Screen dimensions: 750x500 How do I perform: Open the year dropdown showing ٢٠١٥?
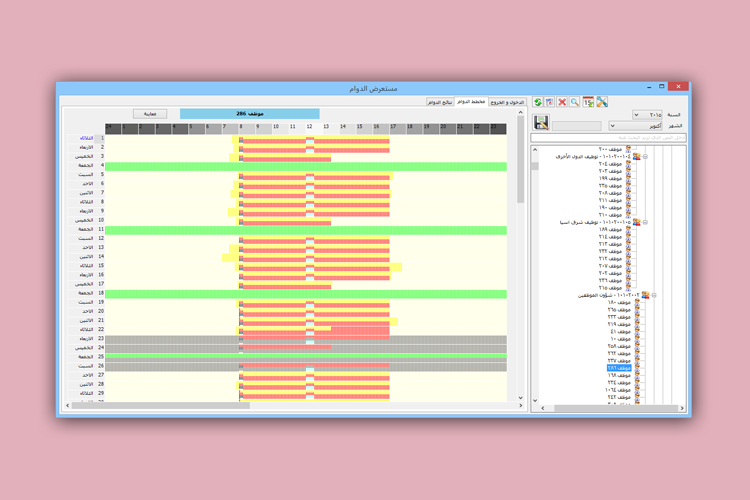click(x=647, y=115)
